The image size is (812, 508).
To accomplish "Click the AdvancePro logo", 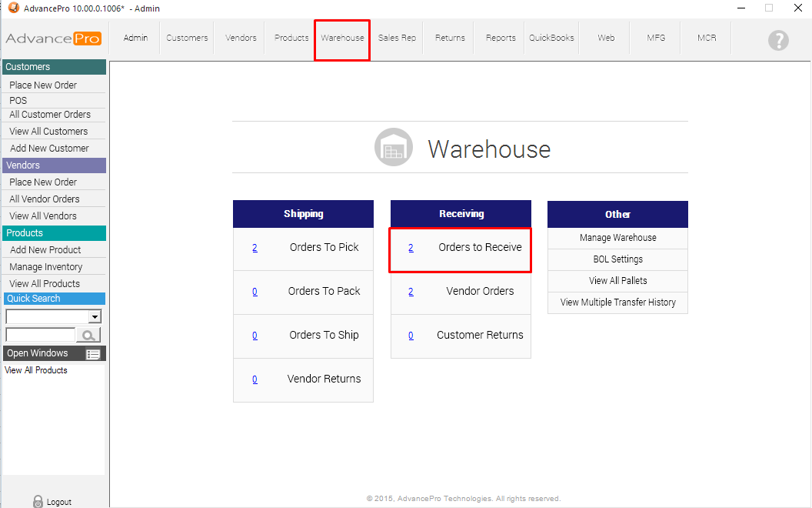I will tap(53, 38).
